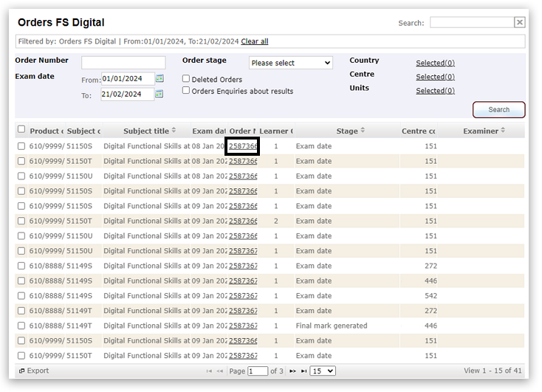
Task: Check the select-all header checkbox
Action: coord(21,130)
